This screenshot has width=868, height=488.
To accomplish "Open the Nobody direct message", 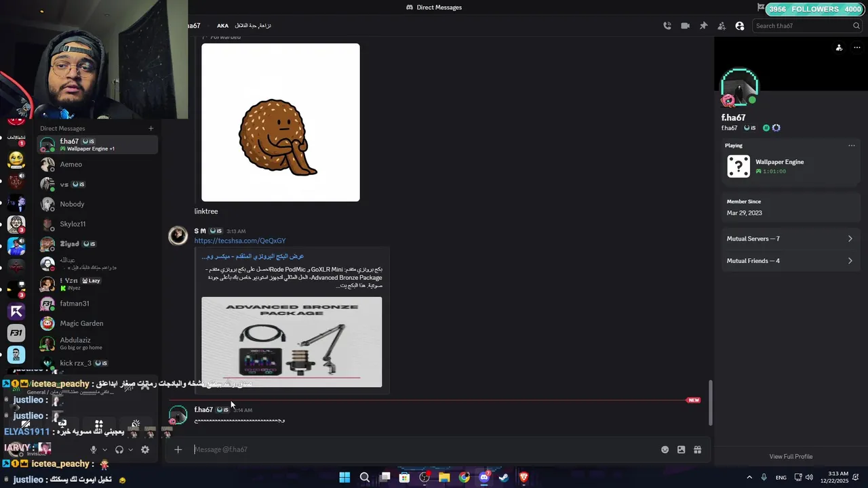I will (96, 204).
